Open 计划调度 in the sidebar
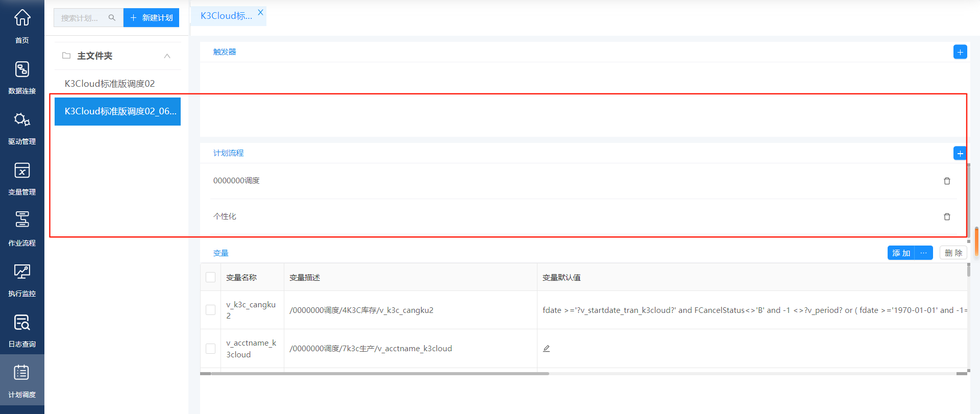 (x=22, y=381)
